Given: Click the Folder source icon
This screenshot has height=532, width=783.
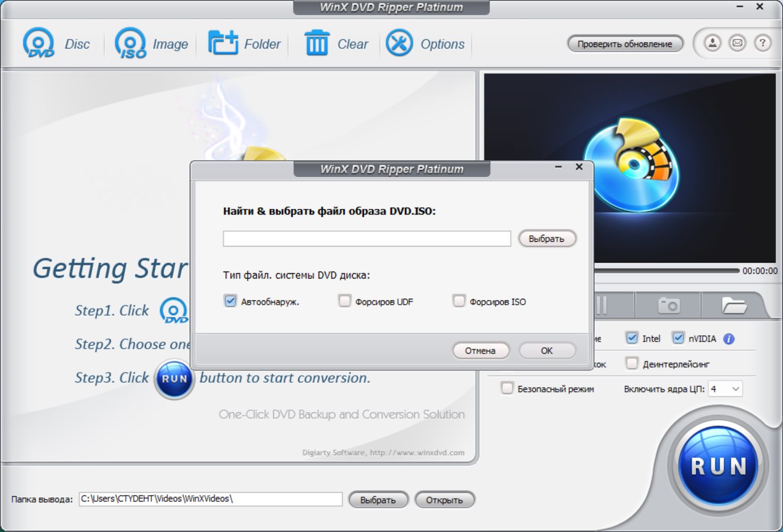Looking at the screenshot, I should click(223, 43).
